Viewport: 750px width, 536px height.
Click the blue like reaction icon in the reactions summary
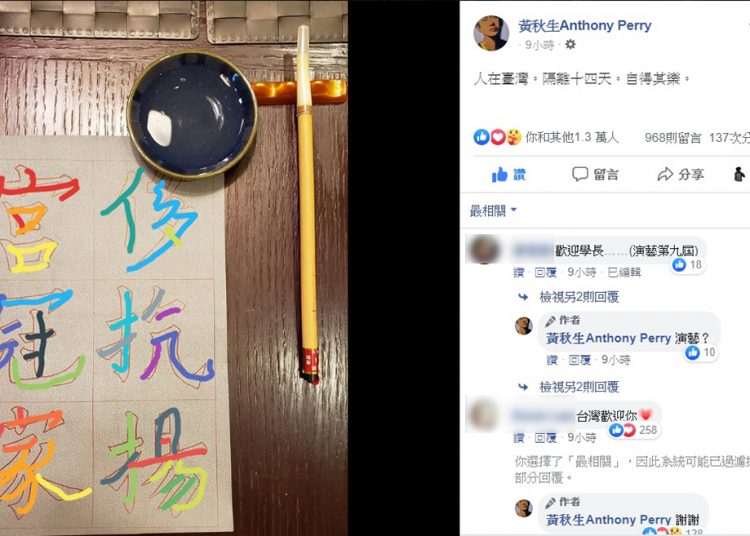482,137
